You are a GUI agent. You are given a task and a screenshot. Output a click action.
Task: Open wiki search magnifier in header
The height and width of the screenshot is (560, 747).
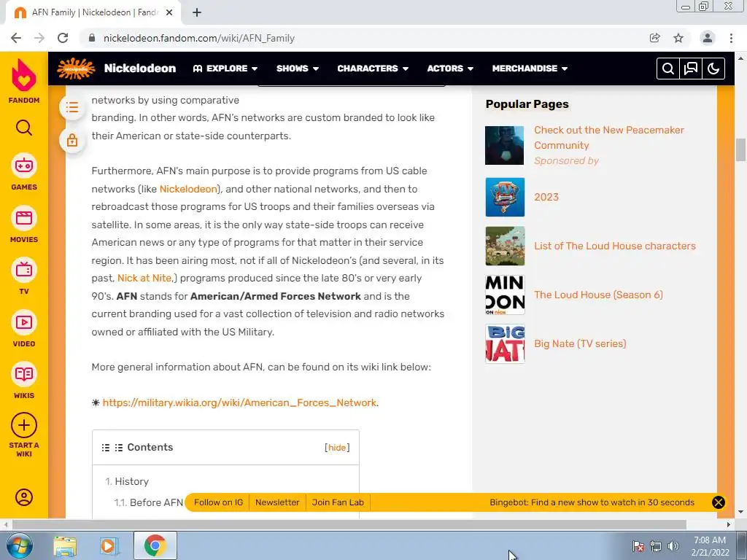(x=668, y=69)
